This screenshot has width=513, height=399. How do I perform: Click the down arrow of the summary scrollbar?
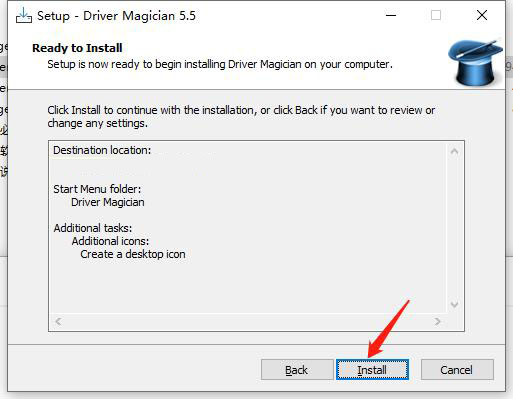pos(454,304)
